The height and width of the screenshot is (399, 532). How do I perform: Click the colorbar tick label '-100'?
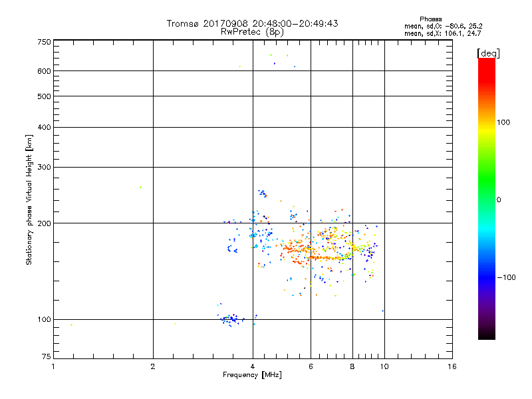click(506, 277)
